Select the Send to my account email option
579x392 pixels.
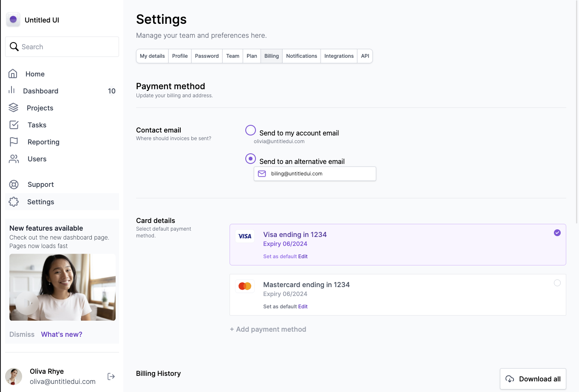click(250, 130)
